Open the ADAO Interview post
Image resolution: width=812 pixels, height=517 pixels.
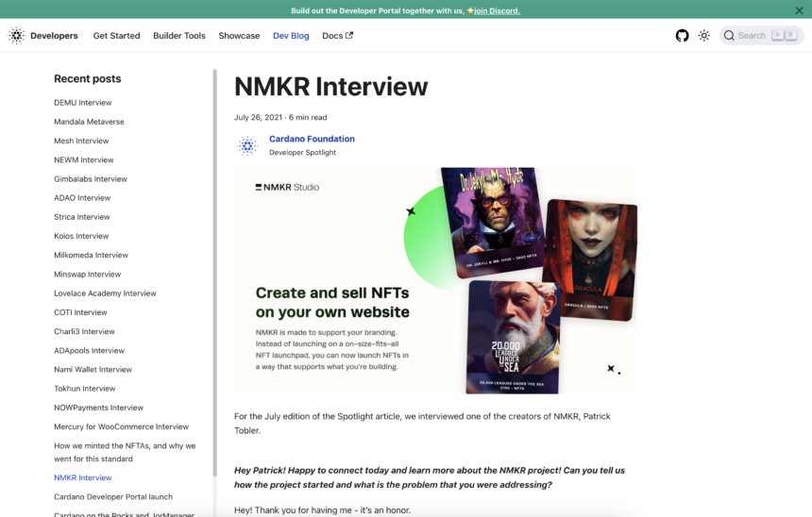[x=82, y=198]
